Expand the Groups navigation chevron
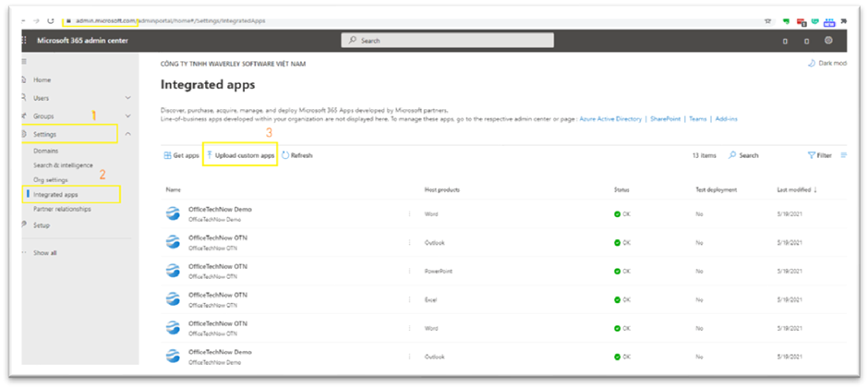The image size is (868, 388). click(127, 116)
